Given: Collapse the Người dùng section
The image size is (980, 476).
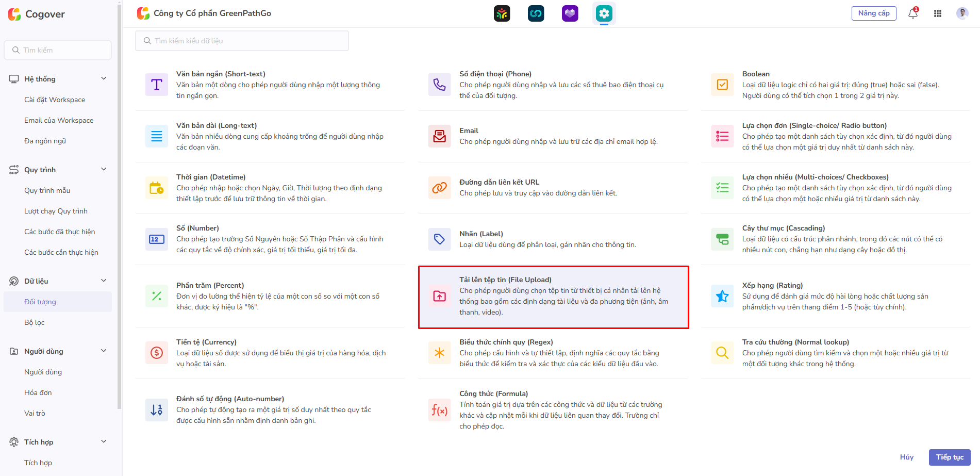Looking at the screenshot, I should (104, 351).
